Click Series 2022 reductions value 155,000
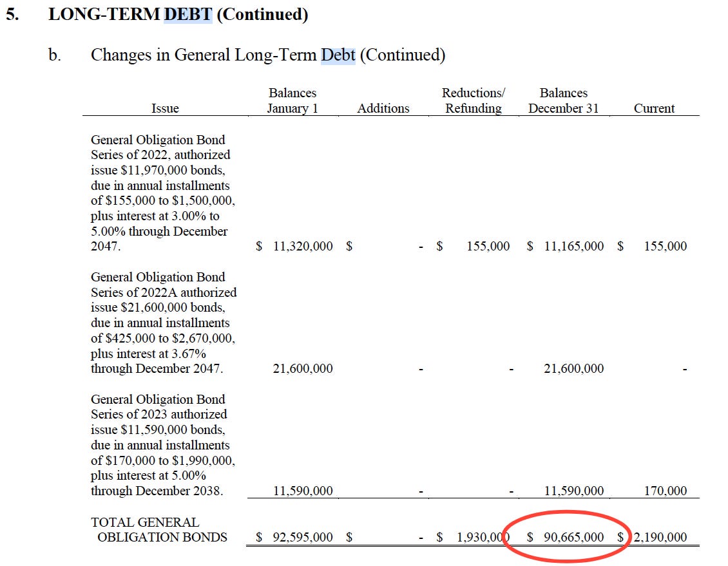 coord(488,246)
